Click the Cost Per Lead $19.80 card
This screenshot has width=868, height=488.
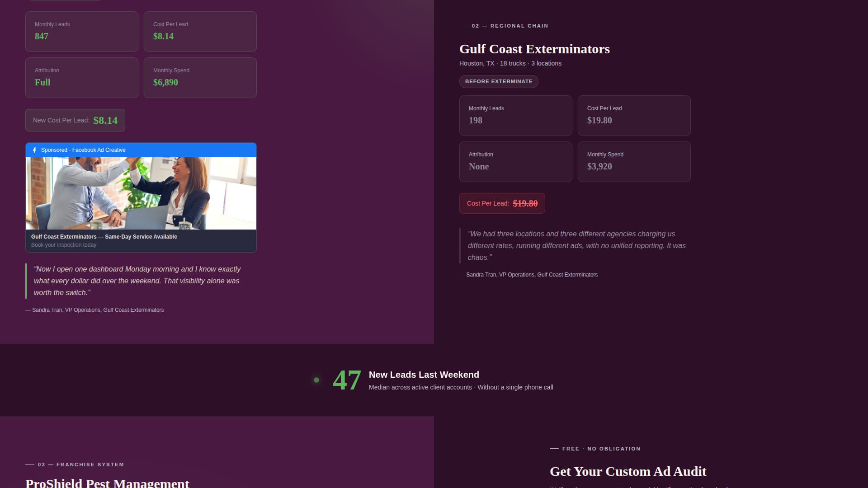coord(634,116)
